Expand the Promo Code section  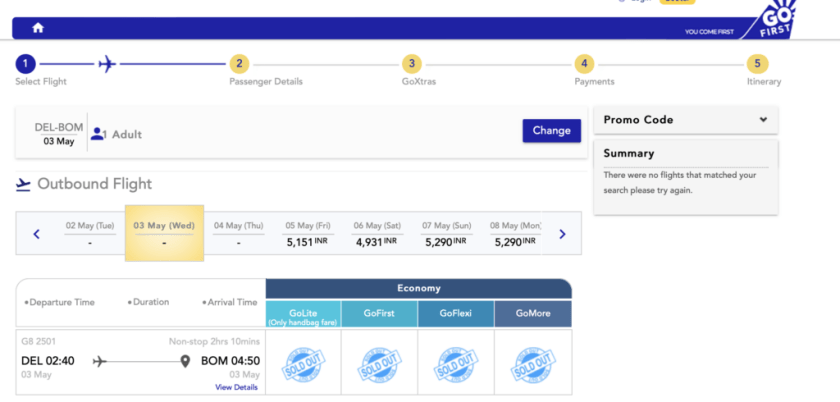point(686,120)
